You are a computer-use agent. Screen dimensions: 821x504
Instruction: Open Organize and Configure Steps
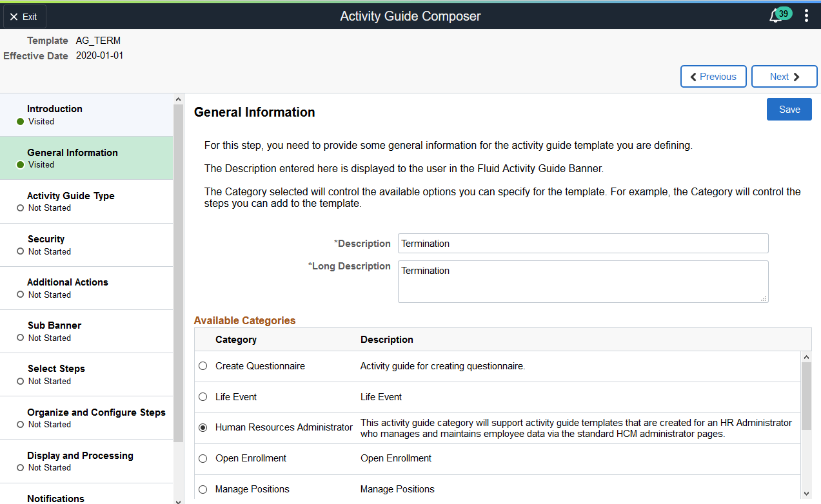86,418
